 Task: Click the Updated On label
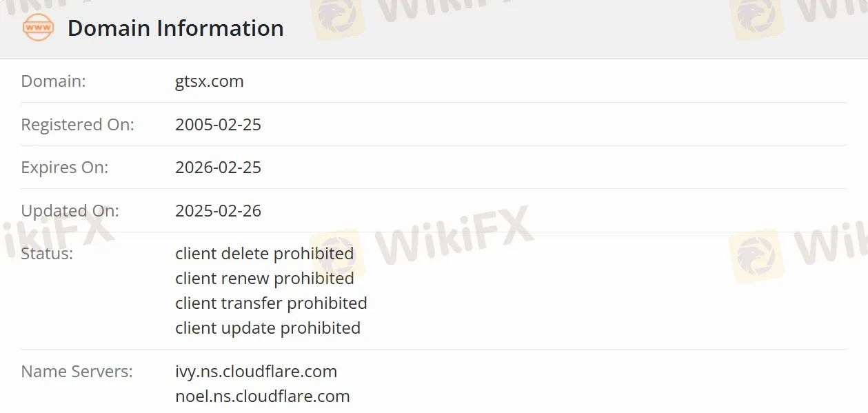coord(70,211)
